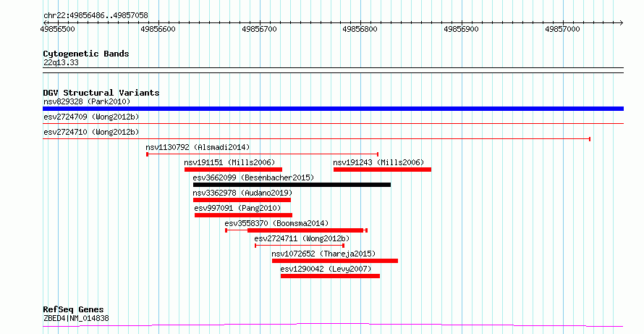Viewport: 644px width, 334px height.
Task: Click the esv1290042 red variant bar
Action: click(x=330, y=276)
